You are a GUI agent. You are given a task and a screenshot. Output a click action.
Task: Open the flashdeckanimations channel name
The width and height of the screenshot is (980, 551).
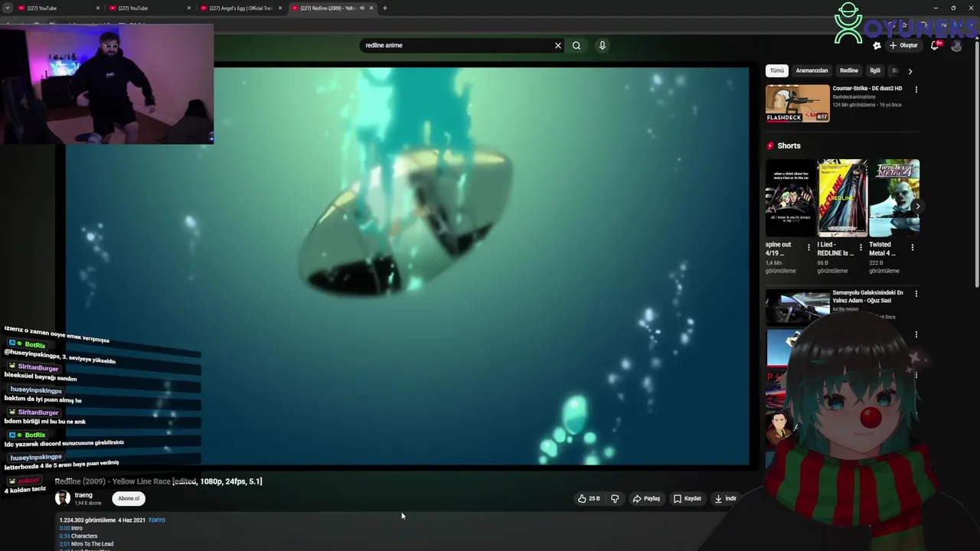854,96
